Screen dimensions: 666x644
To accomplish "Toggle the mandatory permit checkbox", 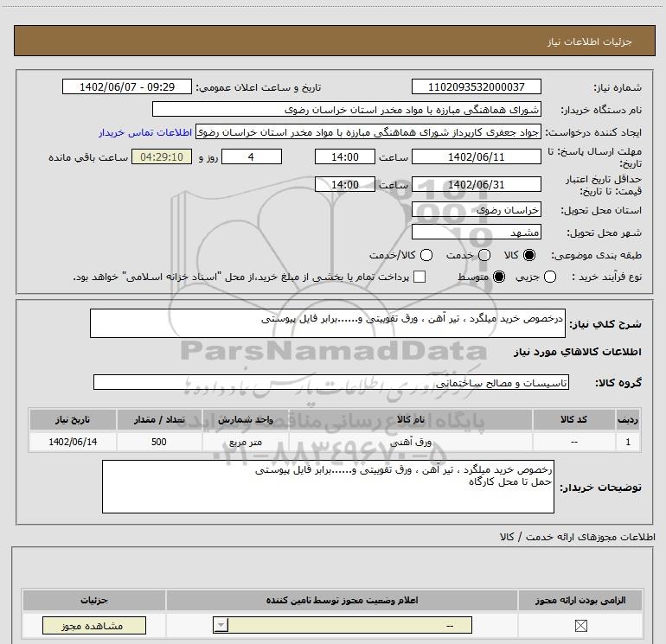I will coord(580,625).
